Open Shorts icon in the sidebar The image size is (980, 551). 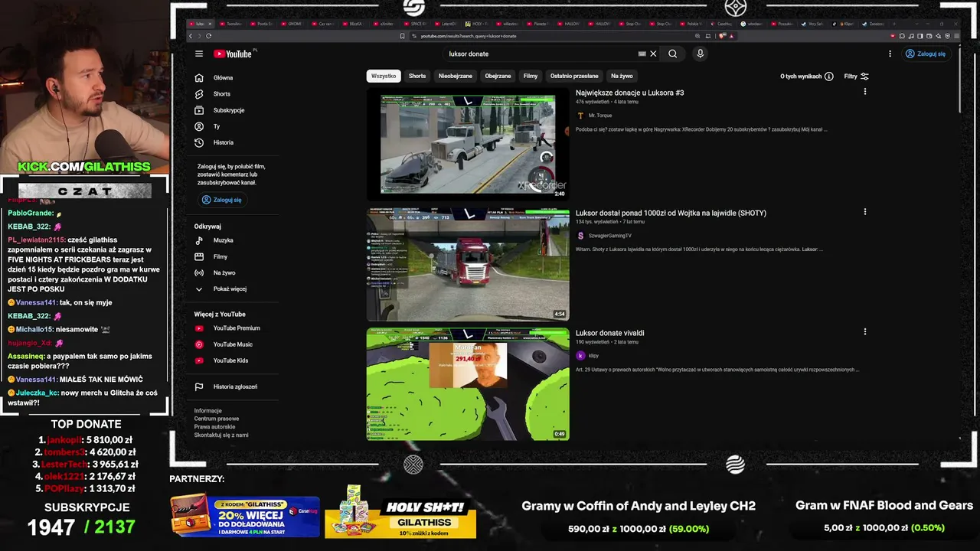pyautogui.click(x=199, y=94)
